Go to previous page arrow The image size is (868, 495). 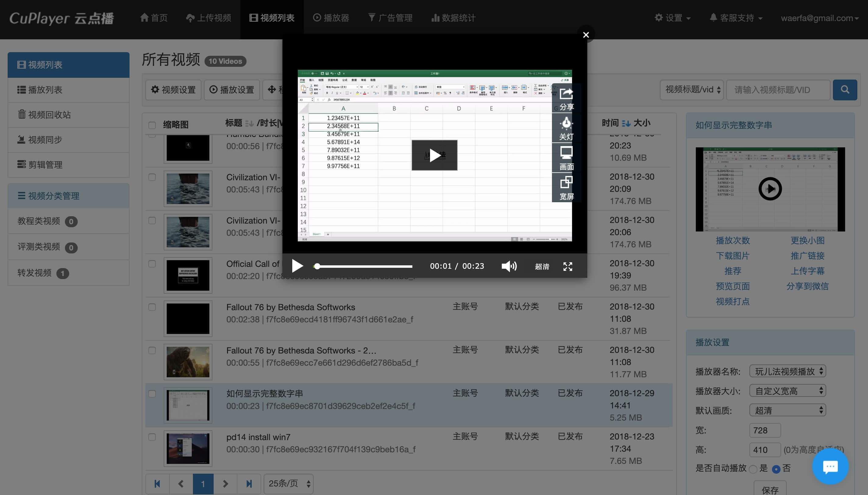181,483
